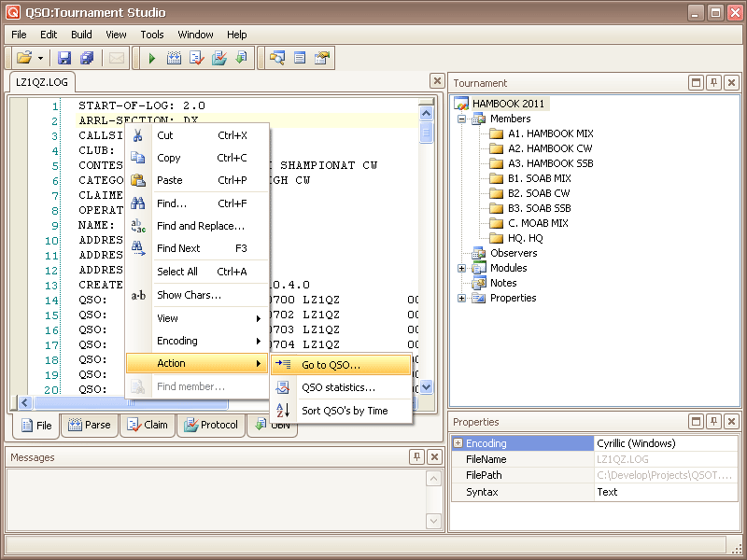Click the Parse icon in toolbar
This screenshot has width=747, height=560.
pyautogui.click(x=174, y=58)
